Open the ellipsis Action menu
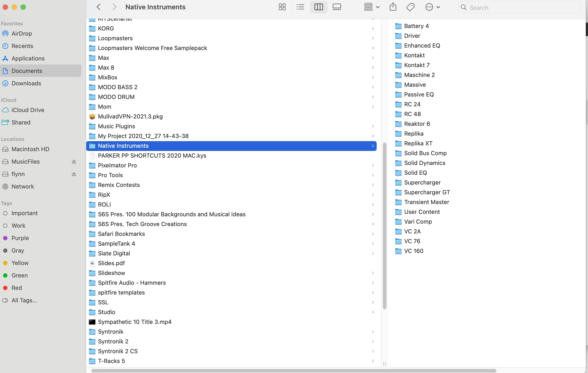Viewport: 588px width, 373px height. coord(432,7)
